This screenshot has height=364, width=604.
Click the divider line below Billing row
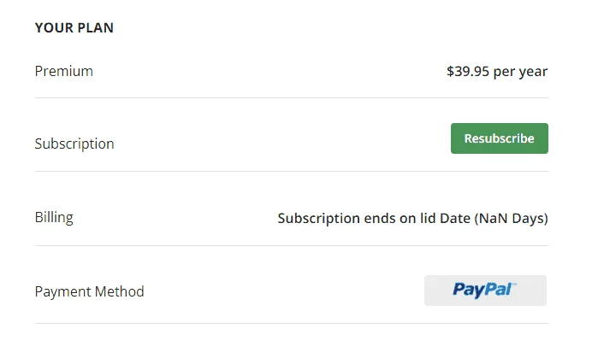pyautogui.click(x=292, y=245)
